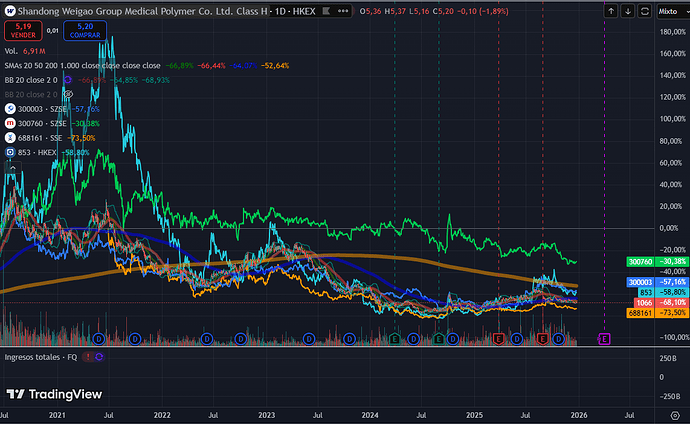Click the green E earnings marker after Jul 2024
The width and height of the screenshot is (690, 425).
point(438,339)
